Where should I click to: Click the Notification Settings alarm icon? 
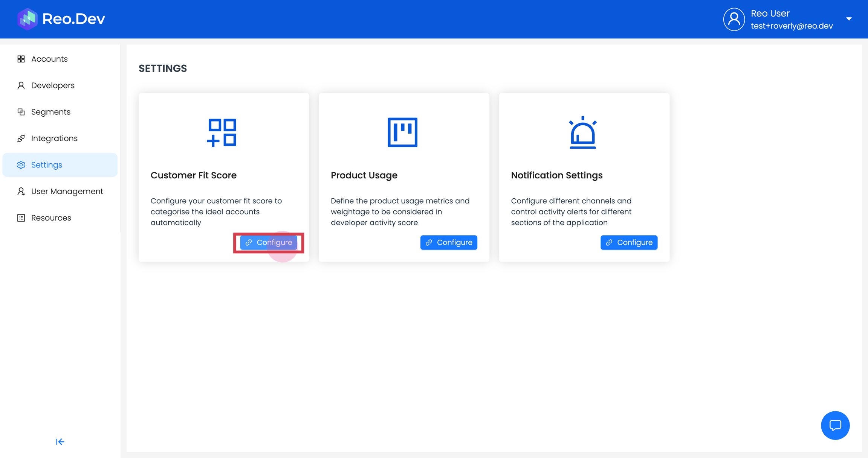(582, 132)
